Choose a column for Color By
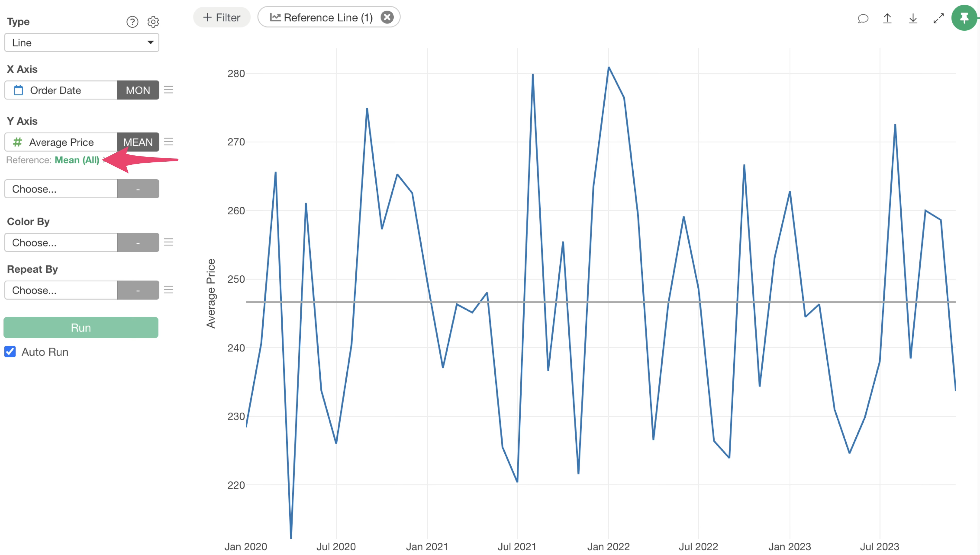The width and height of the screenshot is (980, 555). click(61, 243)
